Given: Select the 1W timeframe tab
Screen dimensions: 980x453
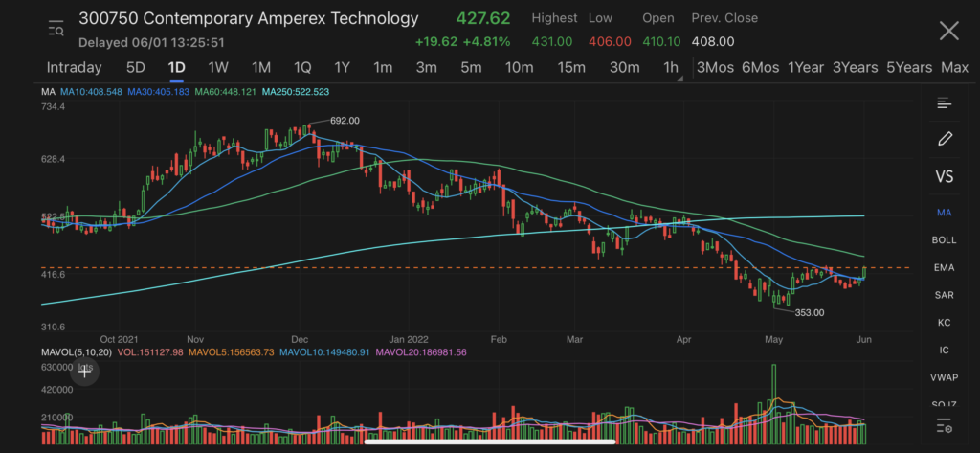Looking at the screenshot, I should pyautogui.click(x=218, y=68).
